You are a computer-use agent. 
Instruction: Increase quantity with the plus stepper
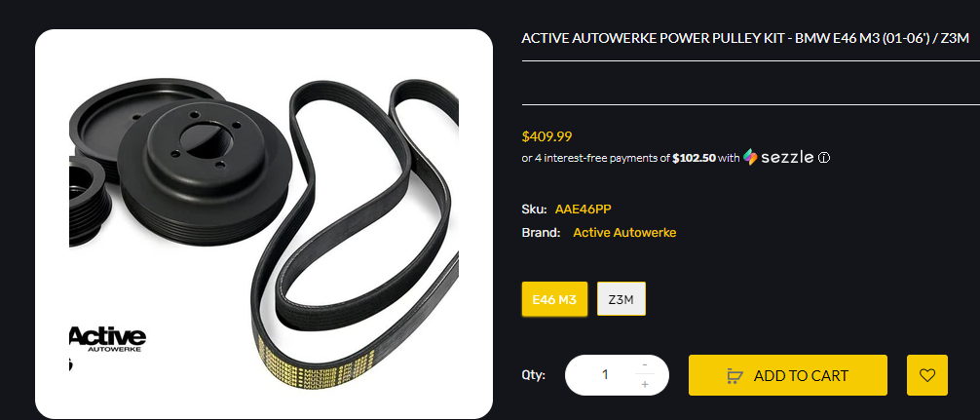click(x=644, y=384)
